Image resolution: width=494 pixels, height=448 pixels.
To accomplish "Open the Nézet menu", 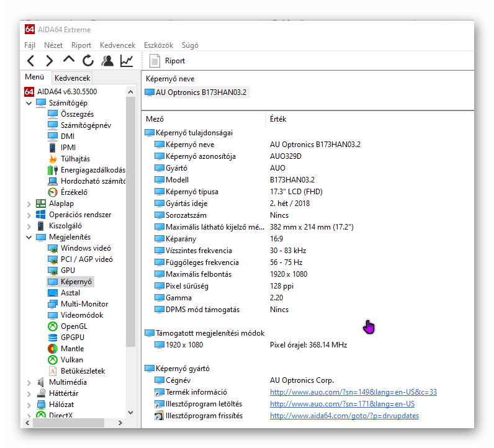I will tap(53, 45).
